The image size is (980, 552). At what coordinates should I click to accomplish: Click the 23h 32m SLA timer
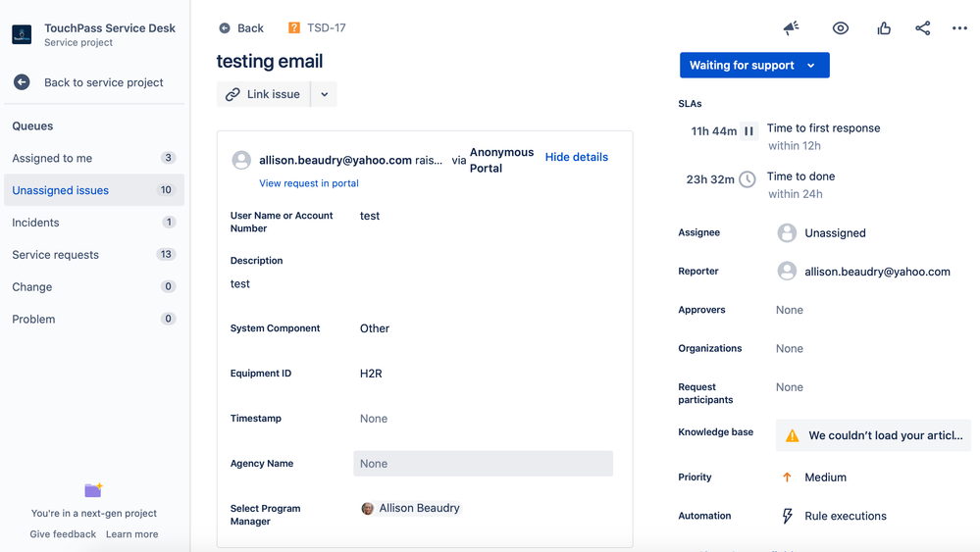tap(710, 179)
